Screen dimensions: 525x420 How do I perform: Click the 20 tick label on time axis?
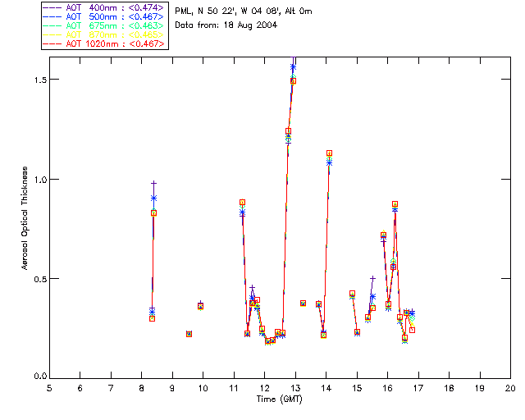click(x=510, y=388)
